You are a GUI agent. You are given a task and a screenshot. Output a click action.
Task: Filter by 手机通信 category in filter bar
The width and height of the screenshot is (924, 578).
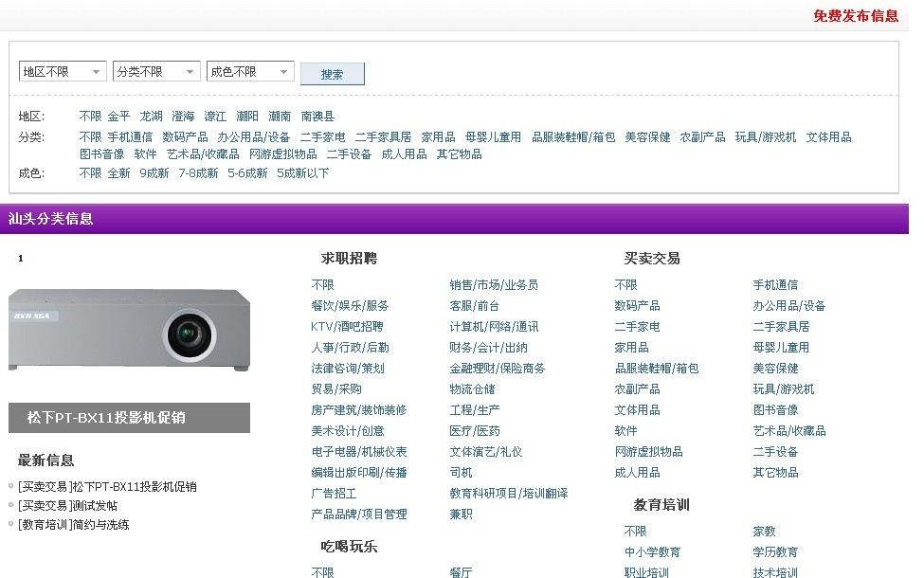130,137
